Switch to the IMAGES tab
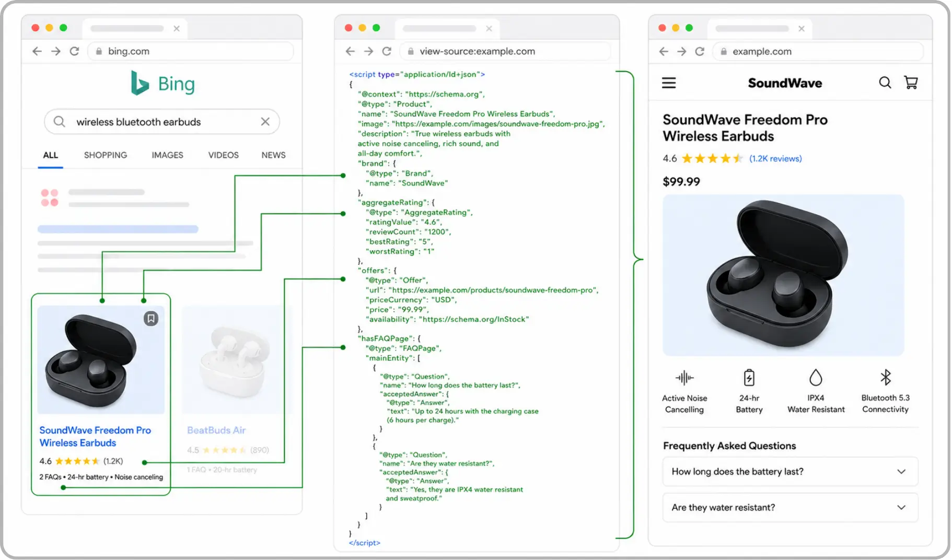Image resolution: width=952 pixels, height=560 pixels. click(167, 155)
